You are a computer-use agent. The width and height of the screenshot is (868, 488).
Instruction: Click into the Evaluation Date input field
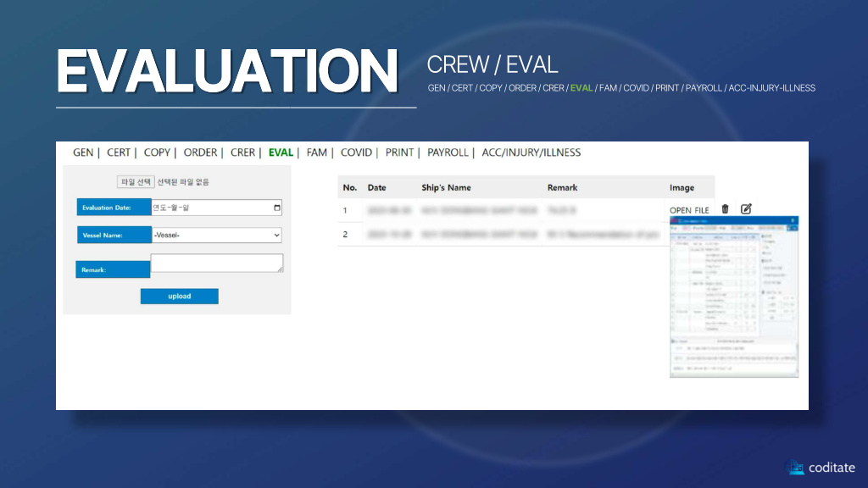coord(208,208)
